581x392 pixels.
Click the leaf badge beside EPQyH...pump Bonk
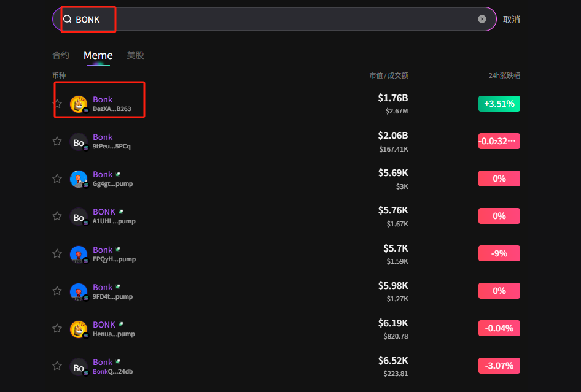point(118,250)
